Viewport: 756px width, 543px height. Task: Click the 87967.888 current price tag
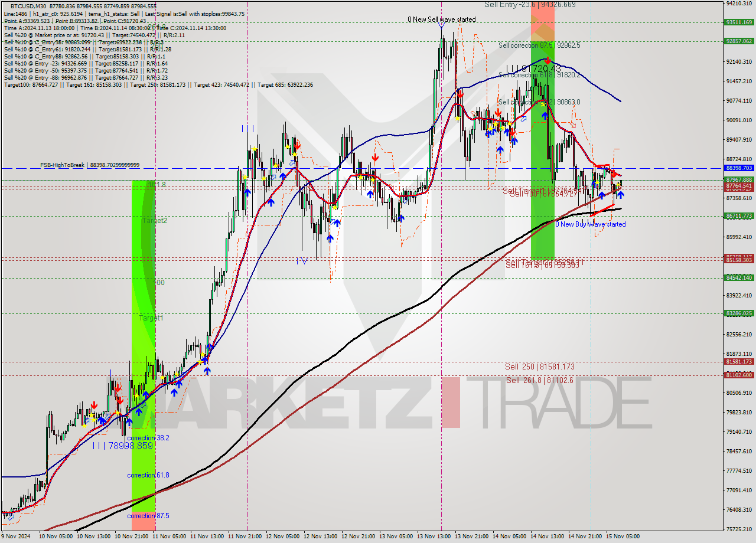pyautogui.click(x=739, y=179)
